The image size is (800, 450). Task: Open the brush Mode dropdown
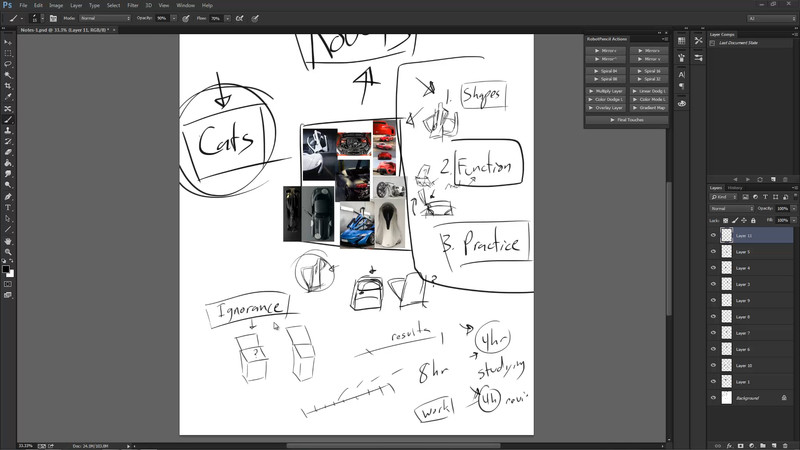pos(105,18)
